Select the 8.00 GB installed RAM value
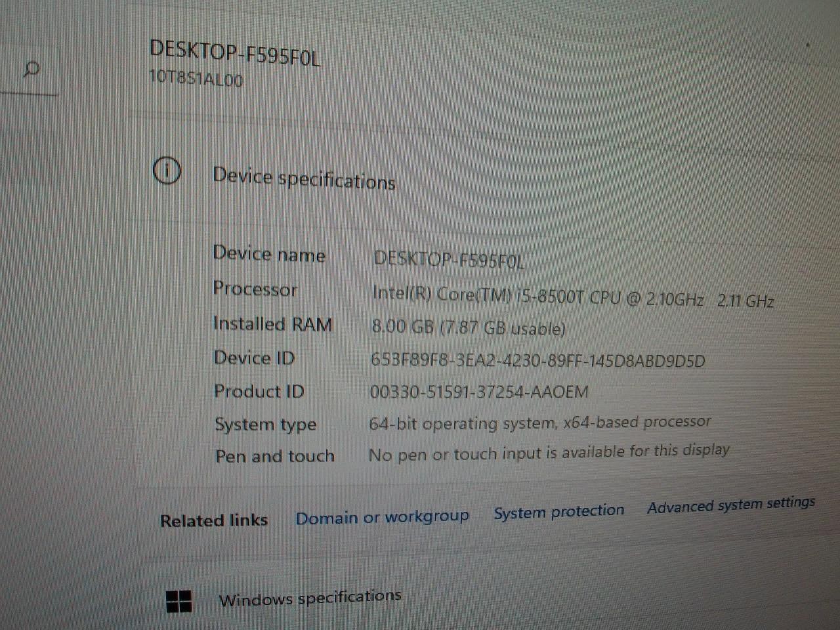This screenshot has height=630, width=840. [469, 327]
